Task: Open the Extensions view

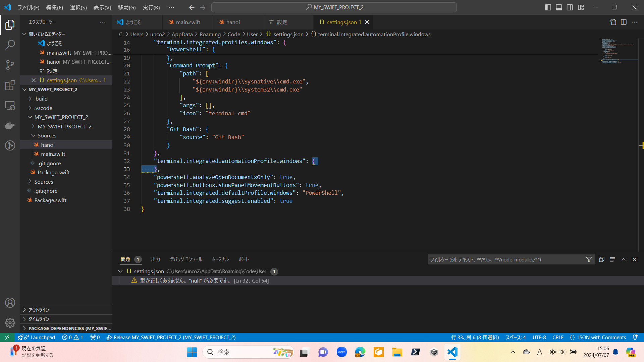Action: [x=10, y=85]
